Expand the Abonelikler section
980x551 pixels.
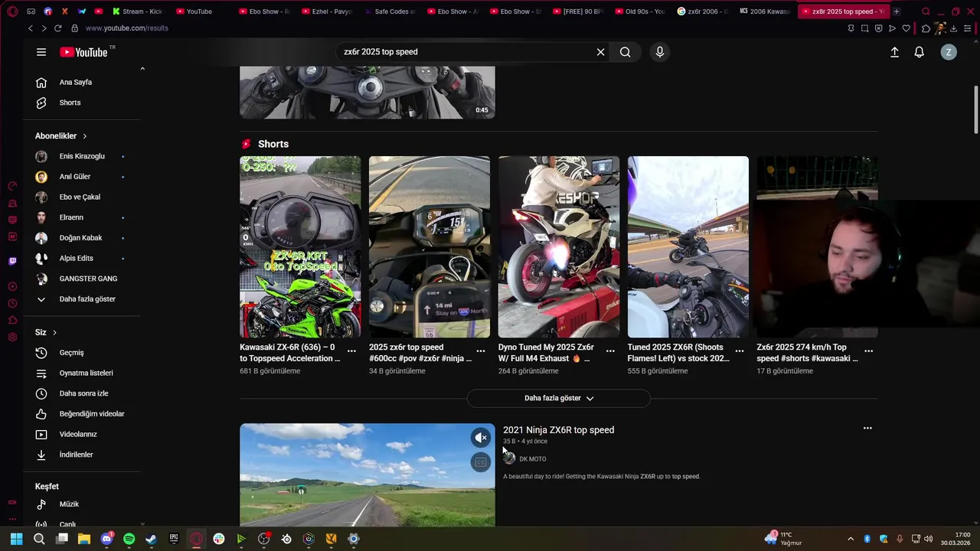[x=61, y=135]
